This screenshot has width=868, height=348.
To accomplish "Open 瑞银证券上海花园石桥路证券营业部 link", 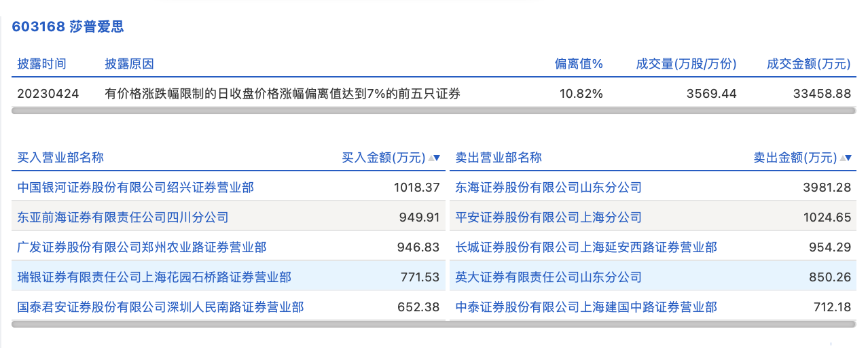I will tap(154, 277).
